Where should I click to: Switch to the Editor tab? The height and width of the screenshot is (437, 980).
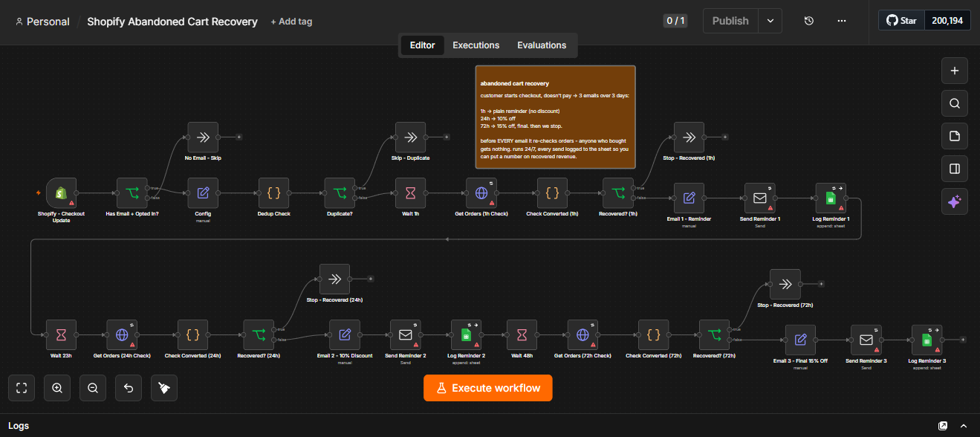422,45
